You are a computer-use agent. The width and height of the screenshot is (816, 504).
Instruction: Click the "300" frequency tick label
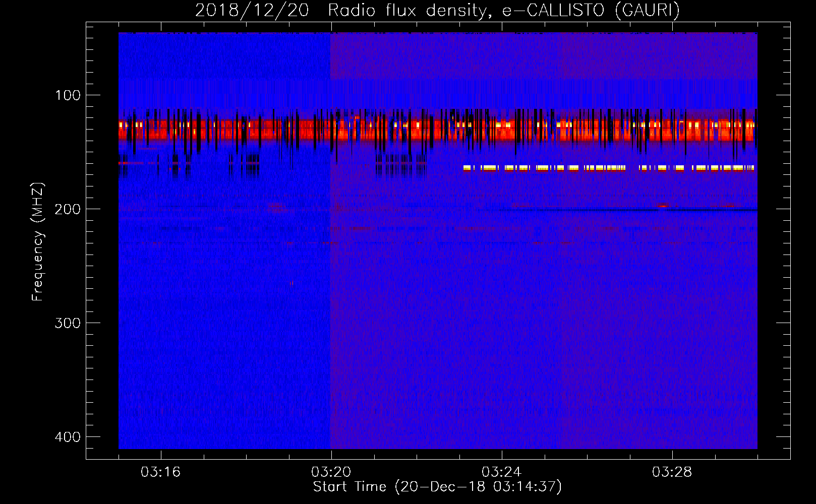coord(68,323)
